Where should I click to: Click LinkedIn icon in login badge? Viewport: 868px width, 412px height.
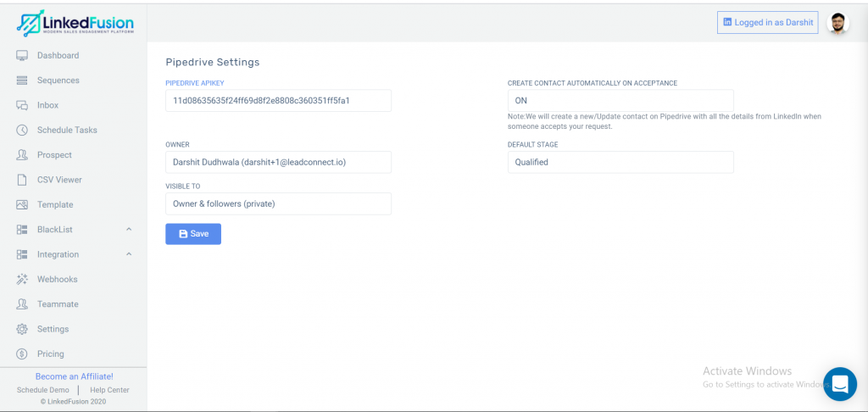coord(727,22)
